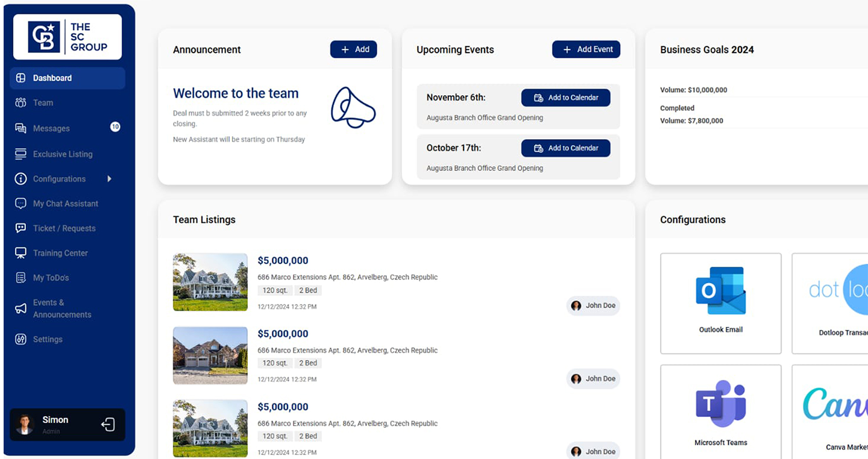868x459 pixels.
Task: Click the logout icon beside Simon
Action: click(x=108, y=425)
